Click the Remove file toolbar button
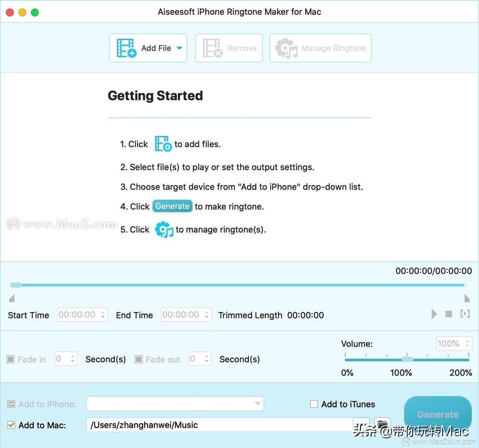The width and height of the screenshot is (479, 448). tap(229, 48)
